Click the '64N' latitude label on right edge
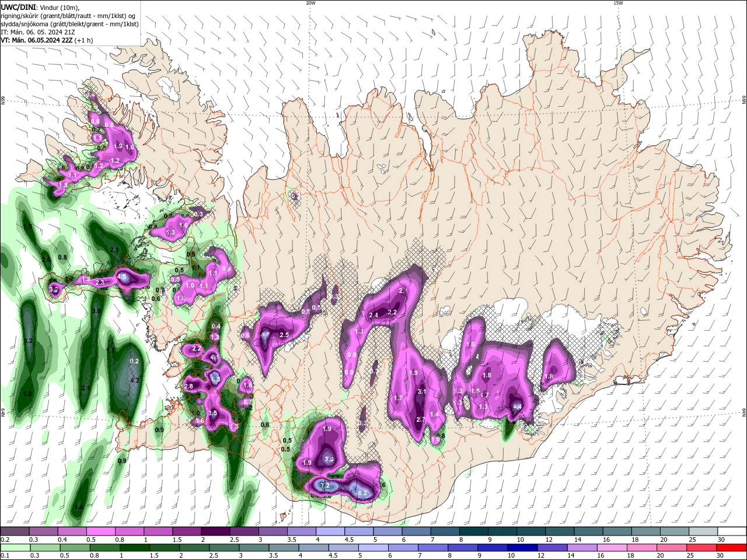Image resolution: width=747 pixels, height=560 pixels. tap(743, 412)
